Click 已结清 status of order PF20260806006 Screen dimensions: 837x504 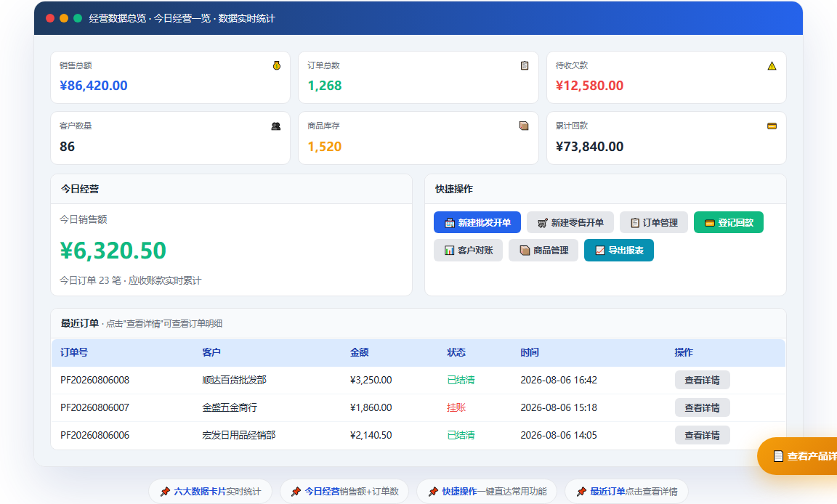click(461, 435)
